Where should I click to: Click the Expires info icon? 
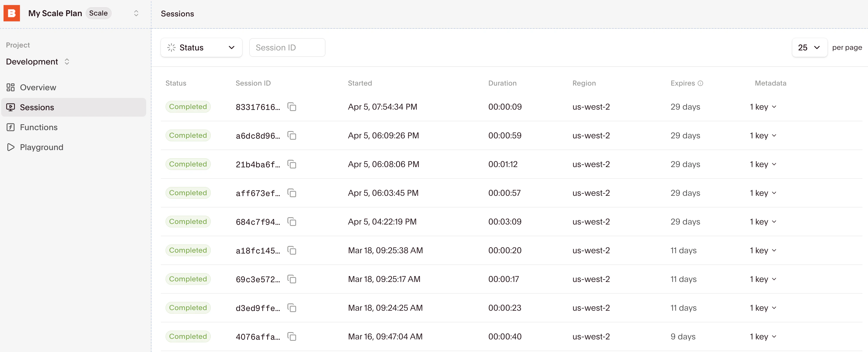tap(700, 84)
